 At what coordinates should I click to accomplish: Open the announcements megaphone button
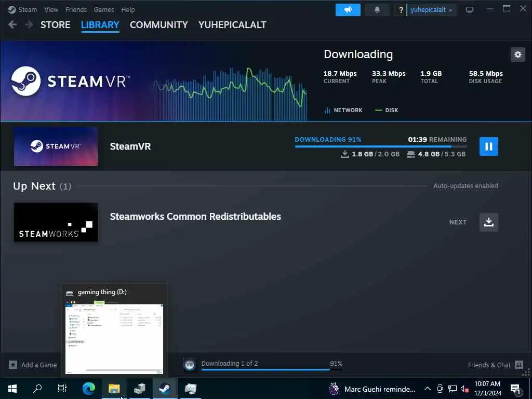pos(348,10)
